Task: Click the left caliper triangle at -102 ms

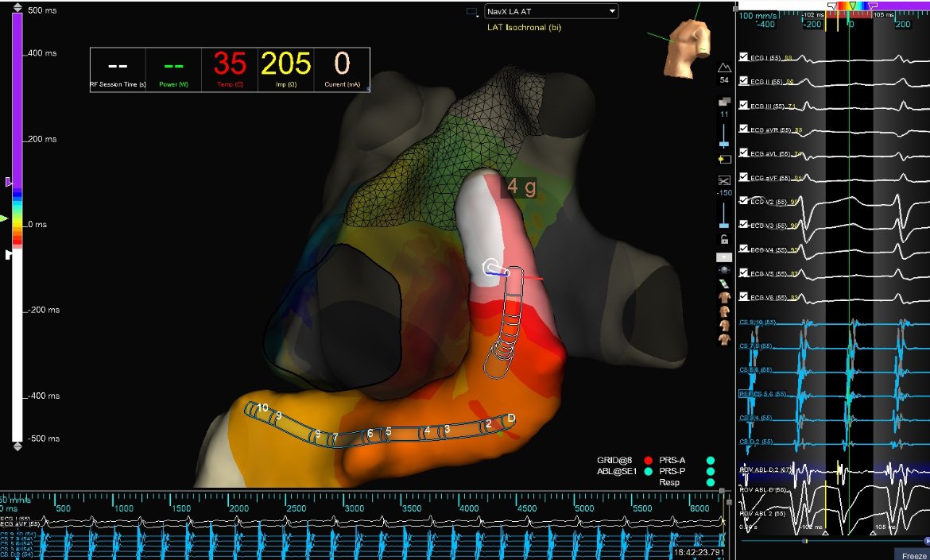Action: pos(825,533)
